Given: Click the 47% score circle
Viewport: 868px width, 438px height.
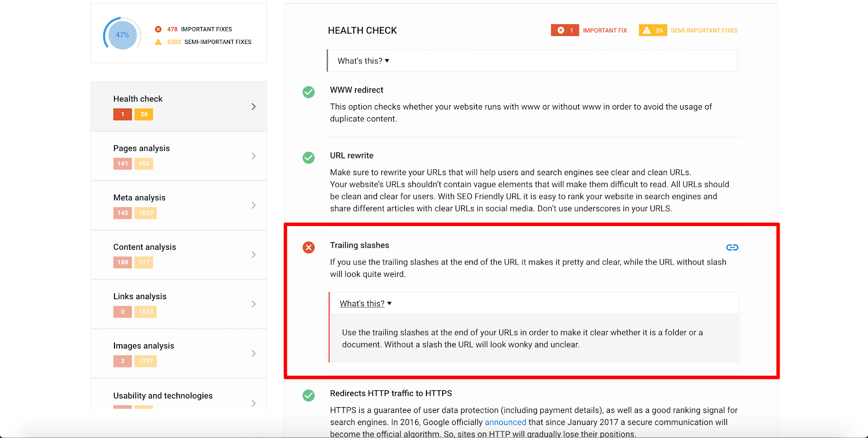Looking at the screenshot, I should pyautogui.click(x=123, y=35).
